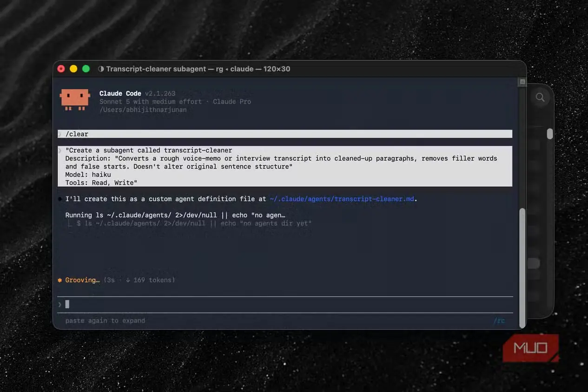
Task: Click the line 'and false starts. Doesn't alter'
Action: click(x=179, y=166)
